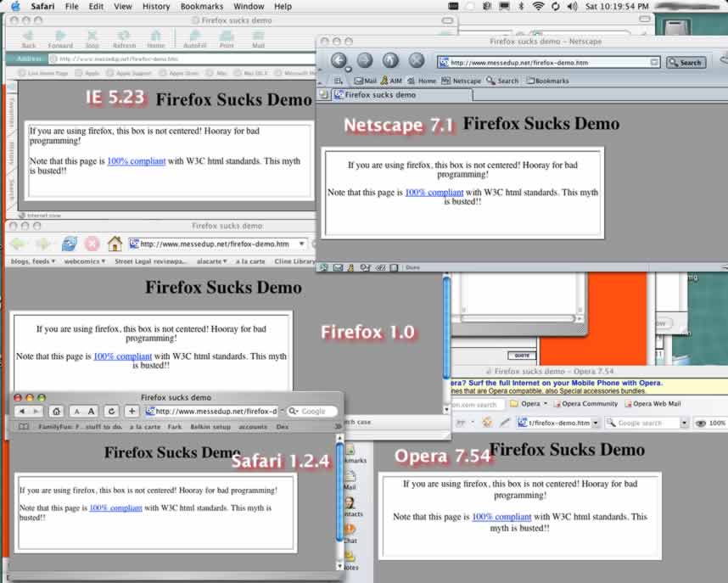The width and height of the screenshot is (728, 583).
Task: Open Opera bookmark folder dropdown
Action: [529, 404]
